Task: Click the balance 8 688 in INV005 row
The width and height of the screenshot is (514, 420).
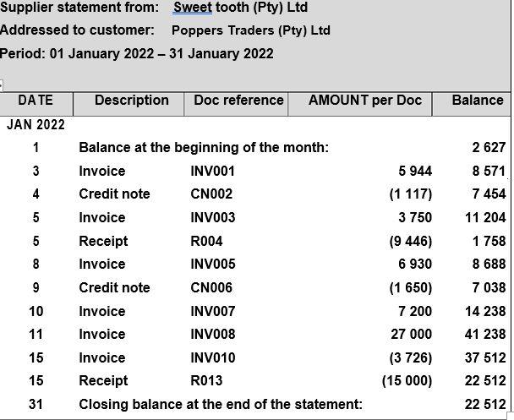Action: [489, 264]
